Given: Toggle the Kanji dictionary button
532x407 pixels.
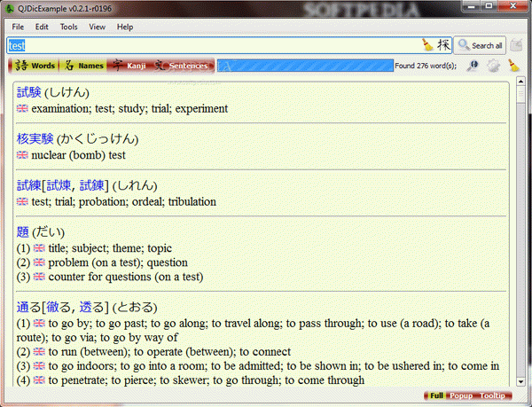Looking at the screenshot, I should click(x=129, y=66).
